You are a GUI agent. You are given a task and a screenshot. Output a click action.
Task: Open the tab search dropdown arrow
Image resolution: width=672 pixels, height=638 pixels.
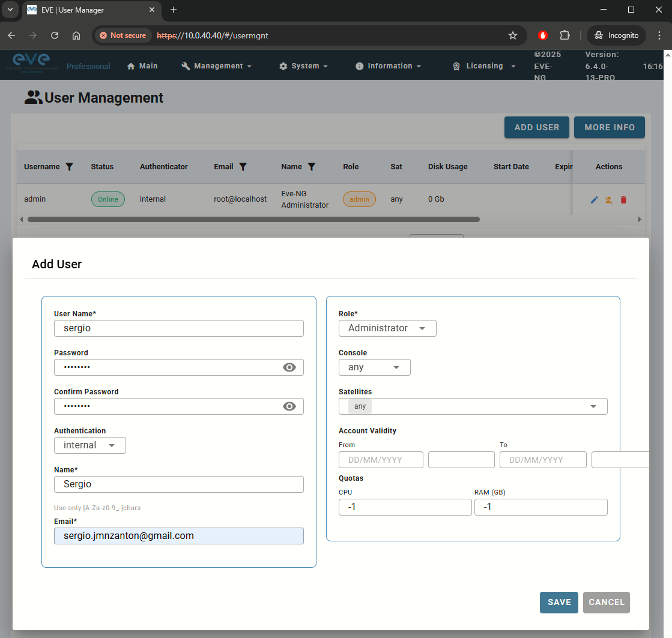(10, 10)
